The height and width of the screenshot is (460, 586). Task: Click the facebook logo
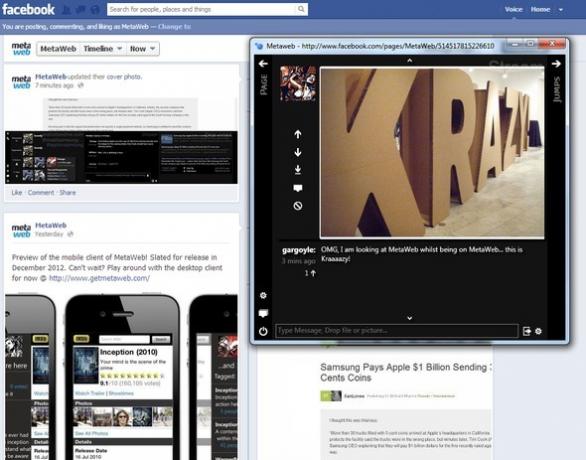click(28, 9)
